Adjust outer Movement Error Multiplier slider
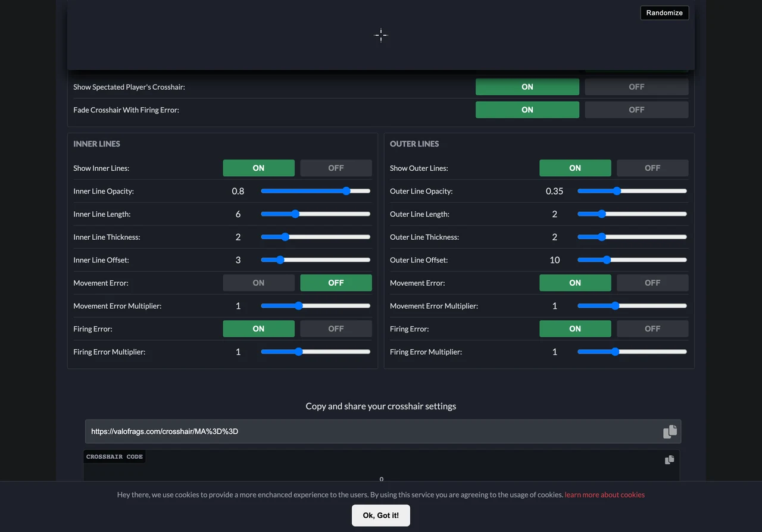The width and height of the screenshot is (762, 532). pyautogui.click(x=632, y=306)
